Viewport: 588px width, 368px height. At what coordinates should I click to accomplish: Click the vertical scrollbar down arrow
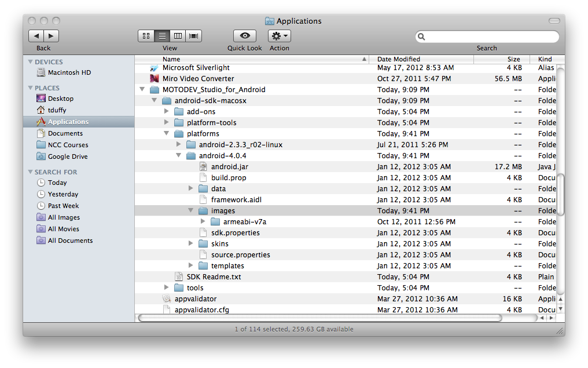point(561,309)
